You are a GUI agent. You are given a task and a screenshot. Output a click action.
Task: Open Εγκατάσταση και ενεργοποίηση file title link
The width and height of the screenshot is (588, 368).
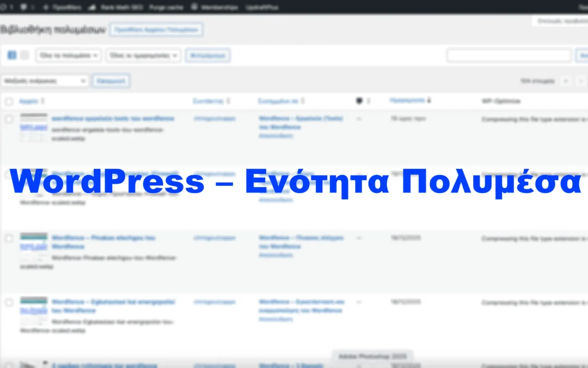(x=113, y=306)
